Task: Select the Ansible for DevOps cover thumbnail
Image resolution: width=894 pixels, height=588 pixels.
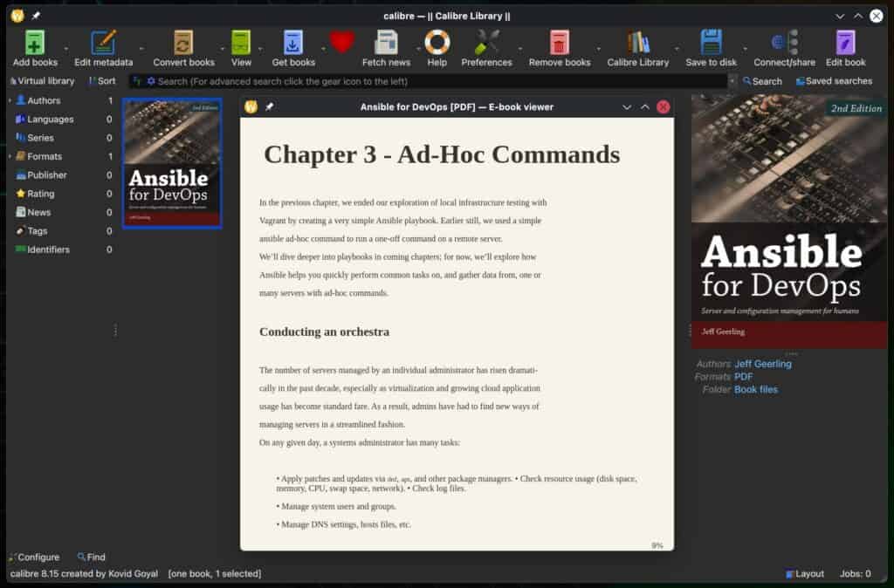Action: (171, 163)
